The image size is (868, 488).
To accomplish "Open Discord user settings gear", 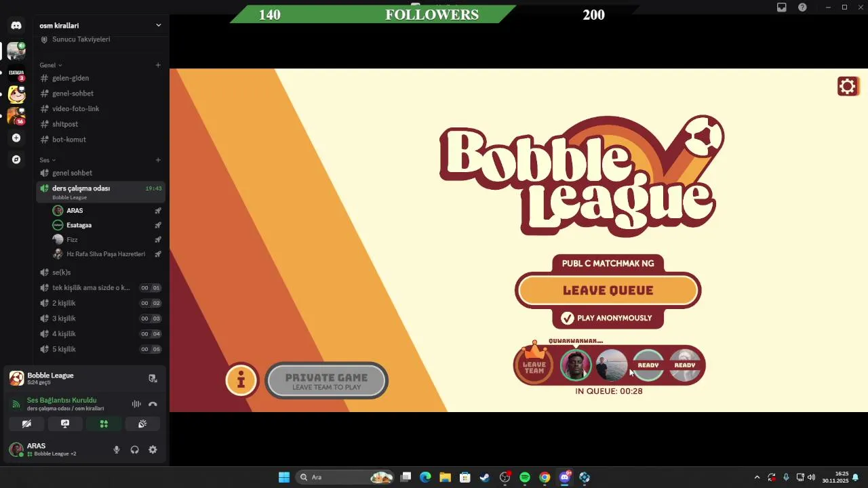I will point(153,449).
